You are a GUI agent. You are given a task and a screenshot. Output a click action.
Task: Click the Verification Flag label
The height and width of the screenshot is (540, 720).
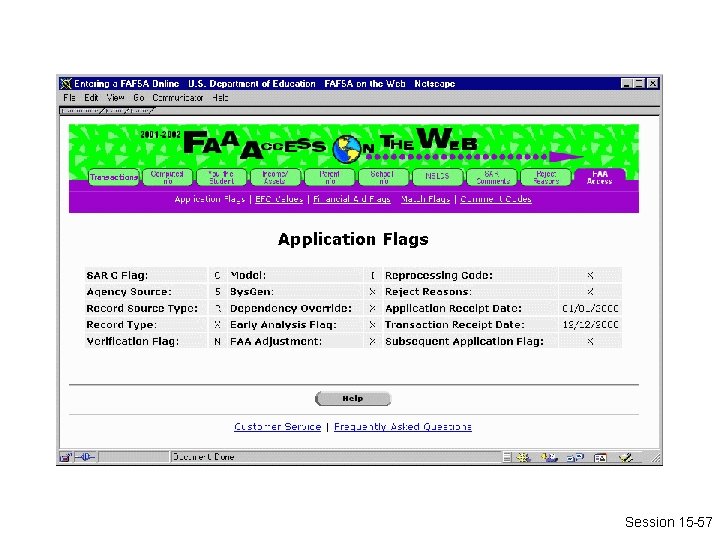tap(133, 342)
